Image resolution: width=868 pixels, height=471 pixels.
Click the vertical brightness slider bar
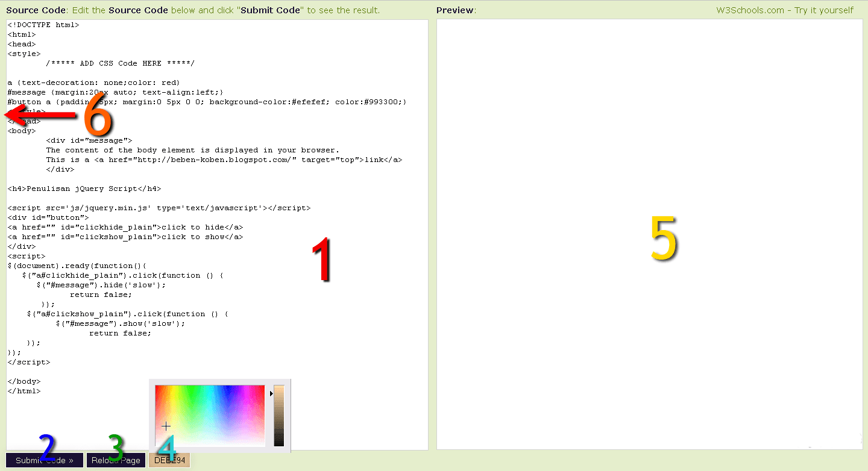coord(279,416)
